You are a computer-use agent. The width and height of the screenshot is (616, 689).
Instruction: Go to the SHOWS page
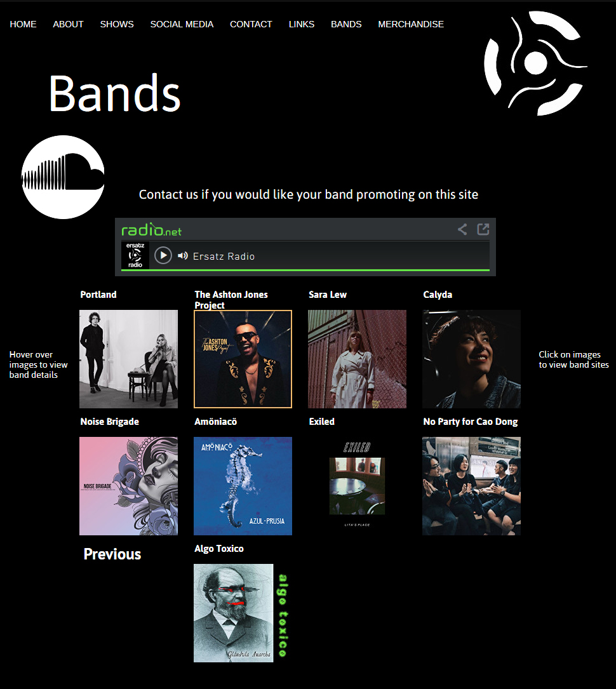pyautogui.click(x=117, y=24)
